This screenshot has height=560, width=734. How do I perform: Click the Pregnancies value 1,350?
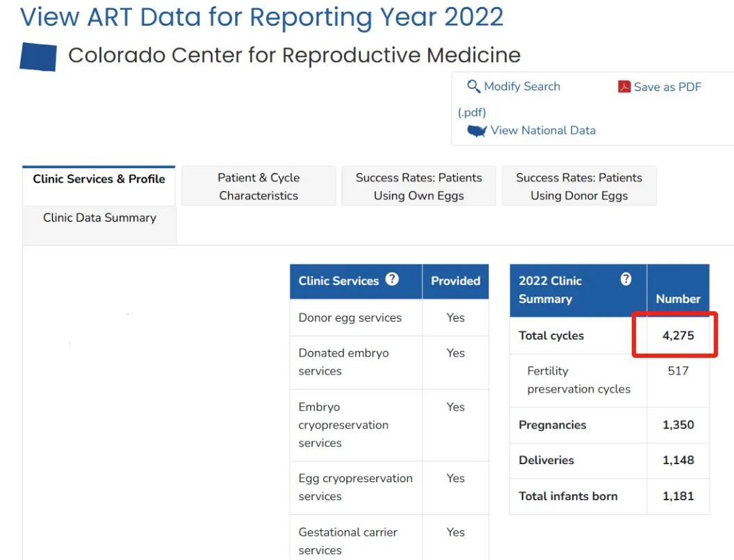click(x=678, y=425)
